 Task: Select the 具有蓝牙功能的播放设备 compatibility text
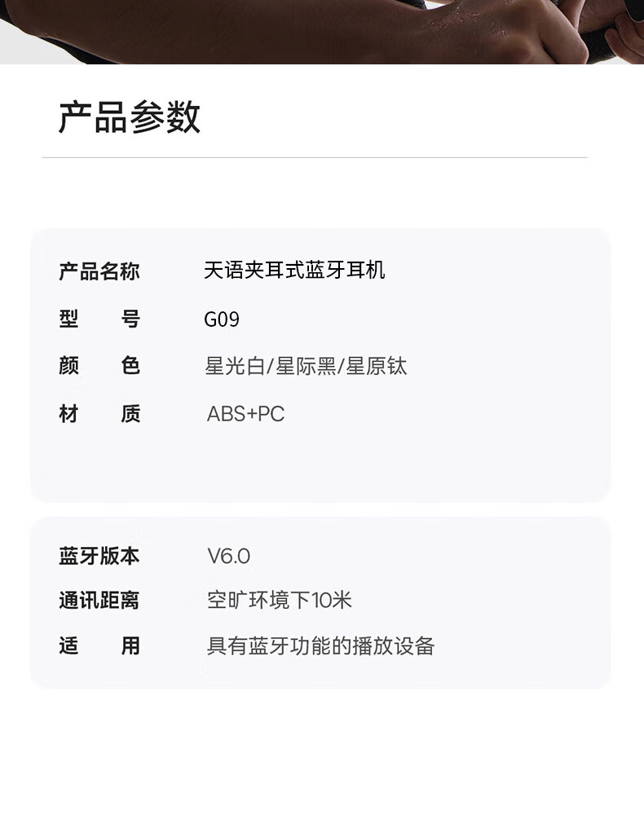tap(320, 646)
